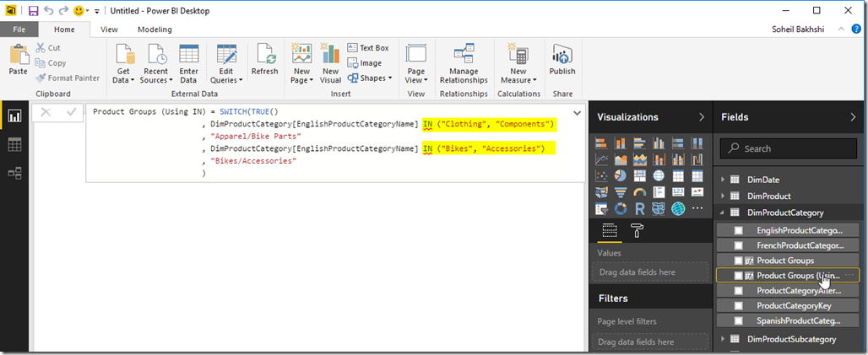The image size is (868, 355).
Task: Commit the formula with the checkmark
Action: point(71,112)
